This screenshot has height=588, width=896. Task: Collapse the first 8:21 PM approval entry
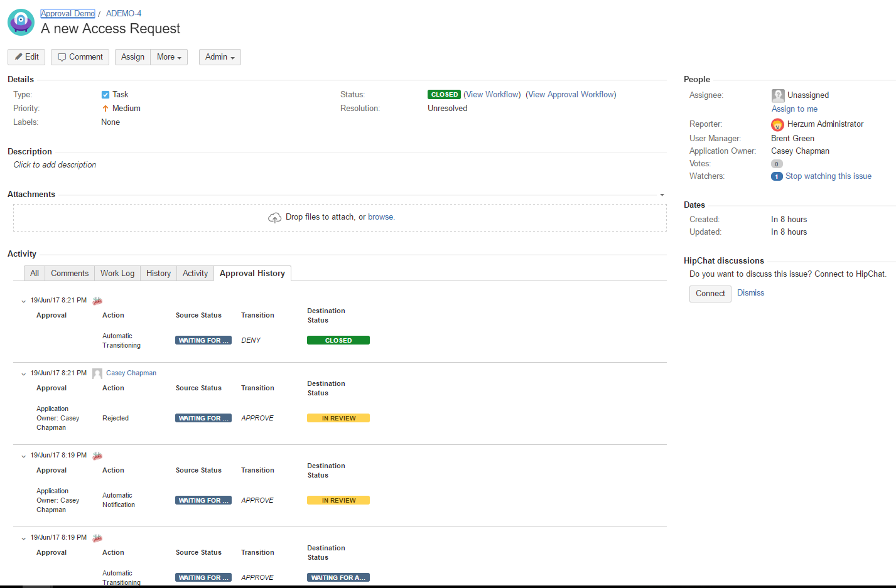click(x=24, y=301)
